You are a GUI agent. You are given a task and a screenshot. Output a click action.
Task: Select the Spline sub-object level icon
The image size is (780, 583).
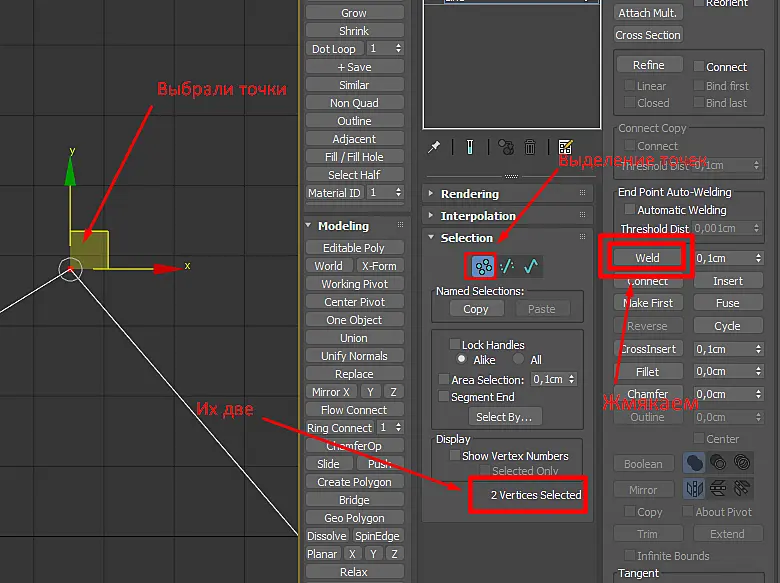(x=531, y=266)
